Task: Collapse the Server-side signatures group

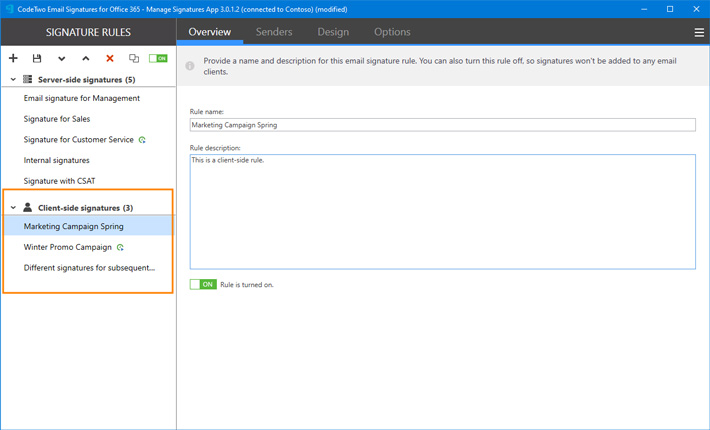Action: coord(13,80)
